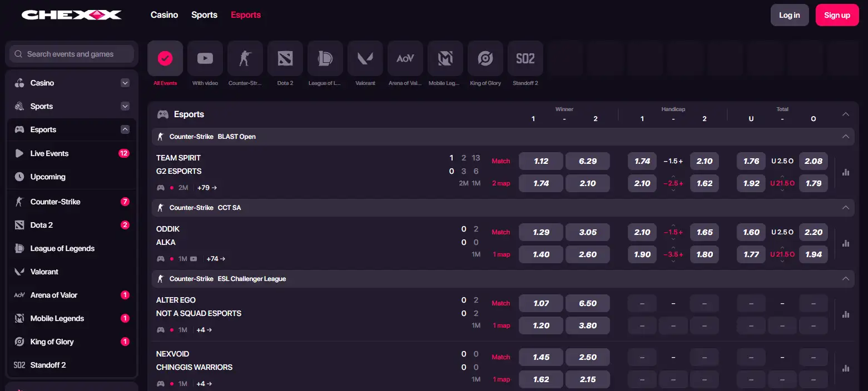Click the Log in button
This screenshot has height=391, width=868.
coord(790,15)
